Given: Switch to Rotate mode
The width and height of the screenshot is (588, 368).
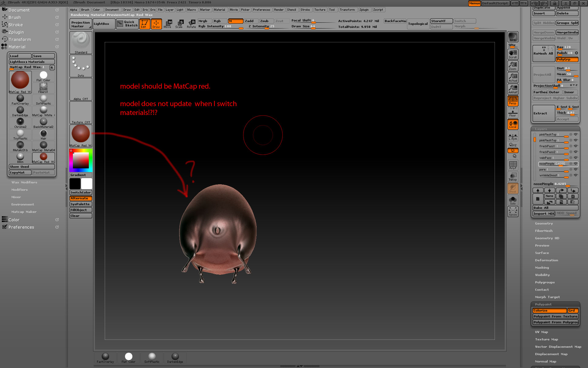Looking at the screenshot, I should [x=191, y=24].
